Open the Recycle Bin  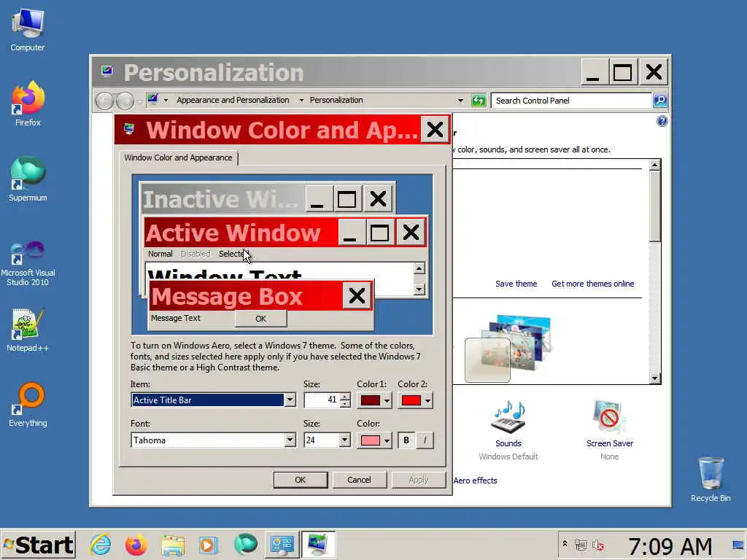click(x=711, y=480)
